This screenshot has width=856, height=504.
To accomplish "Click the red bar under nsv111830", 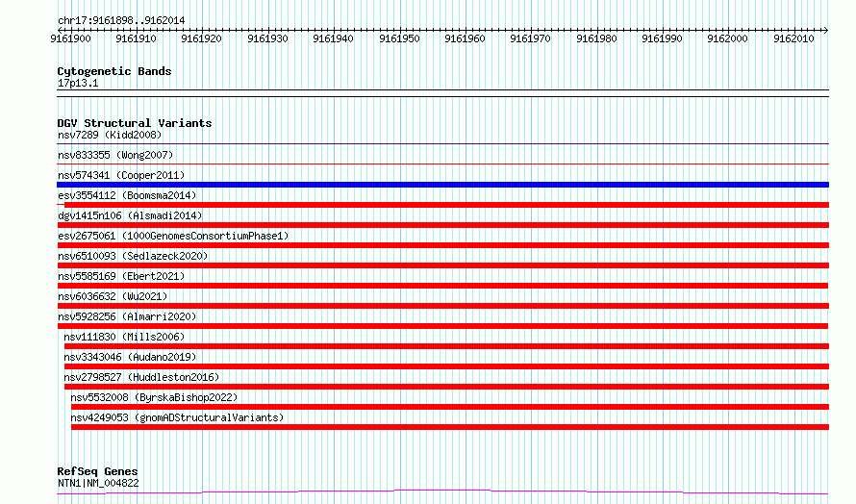I will tap(446, 346).
